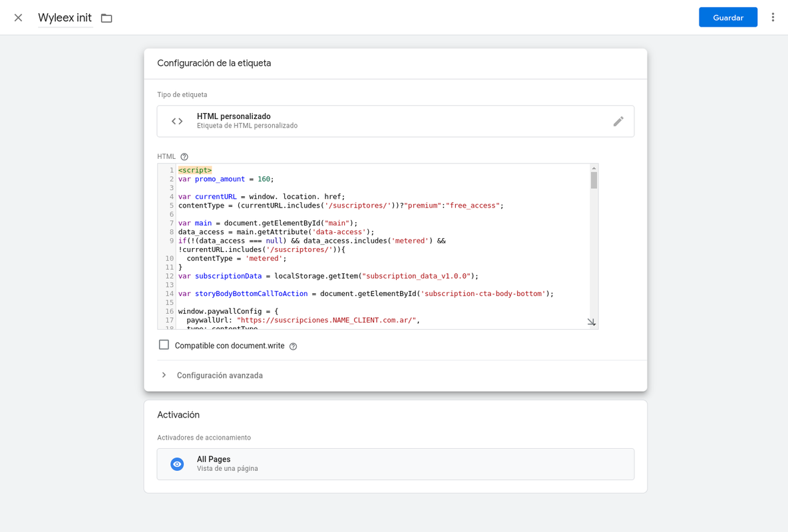Enable Compatible con document.write checkbox
Image resolution: width=788 pixels, height=532 pixels.
[x=164, y=345]
